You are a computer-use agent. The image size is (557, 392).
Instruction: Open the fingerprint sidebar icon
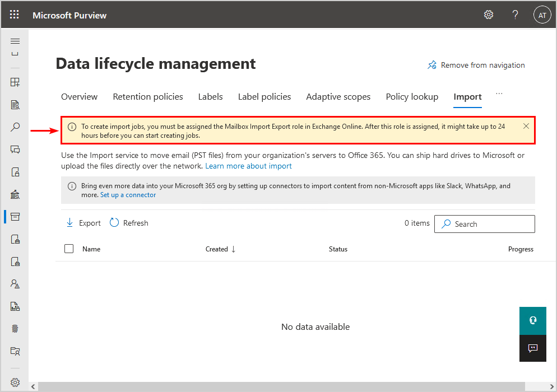pyautogui.click(x=15, y=329)
